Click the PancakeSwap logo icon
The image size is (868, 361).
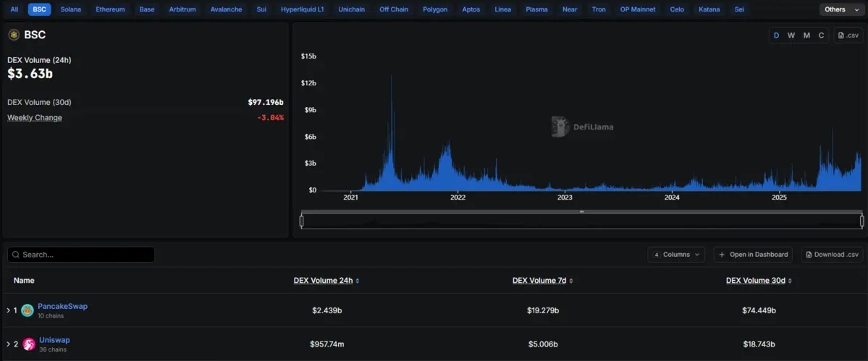(28, 310)
